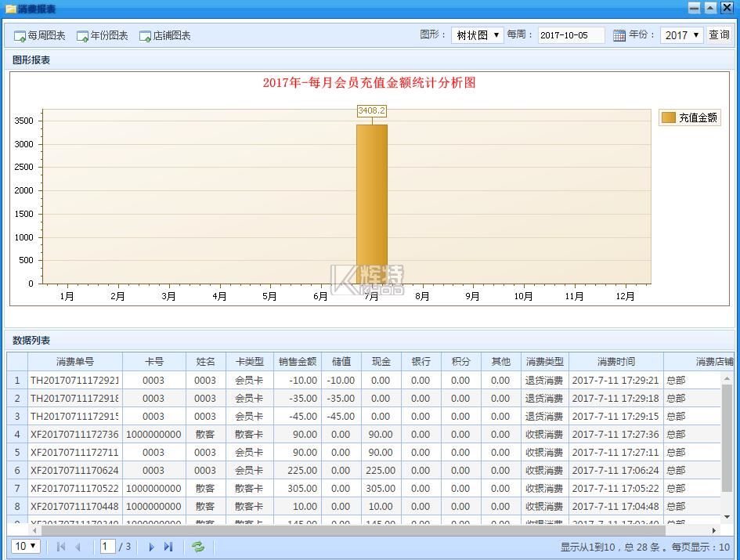Open the 年份 year dropdown

coord(681,35)
